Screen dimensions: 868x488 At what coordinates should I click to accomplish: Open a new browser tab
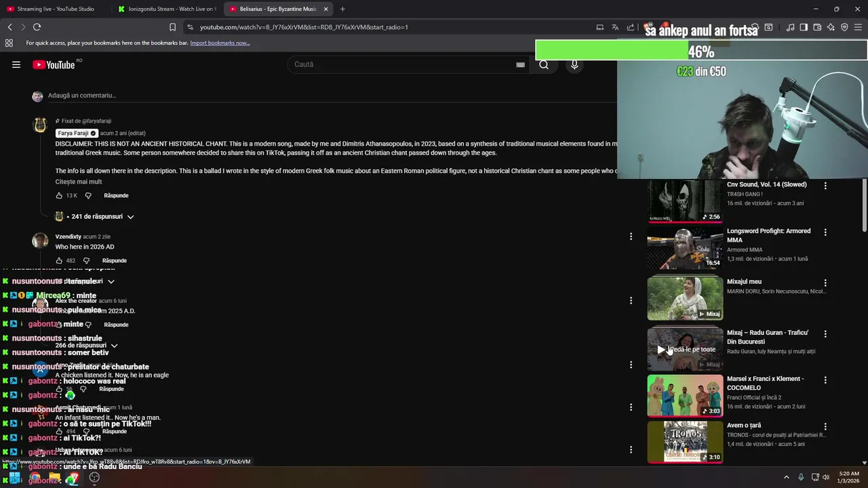pos(342,9)
